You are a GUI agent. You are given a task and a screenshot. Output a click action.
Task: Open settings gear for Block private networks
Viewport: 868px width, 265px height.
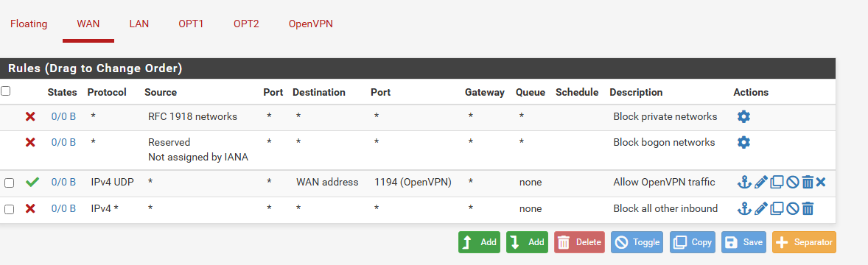pos(743,117)
